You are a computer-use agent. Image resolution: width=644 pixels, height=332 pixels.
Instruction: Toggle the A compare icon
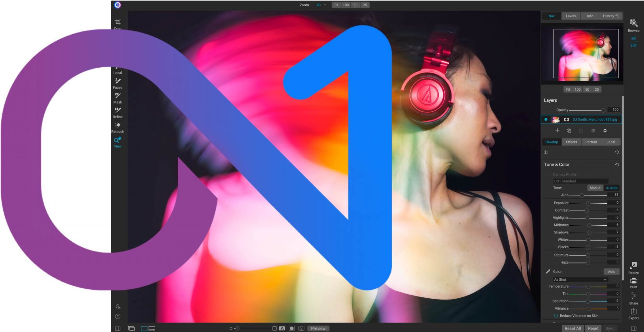282,329
